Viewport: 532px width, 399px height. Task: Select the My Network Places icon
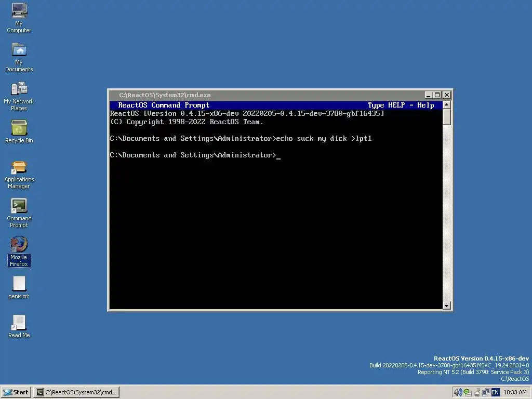(x=19, y=96)
